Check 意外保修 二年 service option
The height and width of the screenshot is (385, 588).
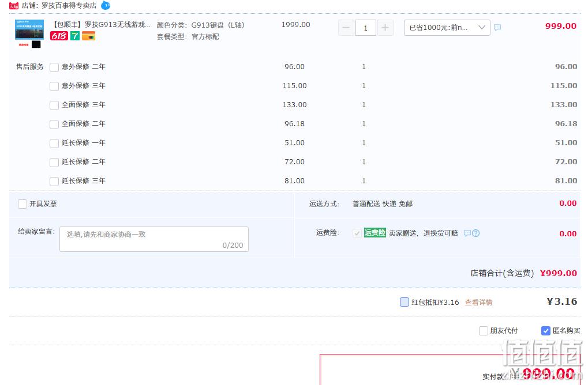(x=54, y=67)
